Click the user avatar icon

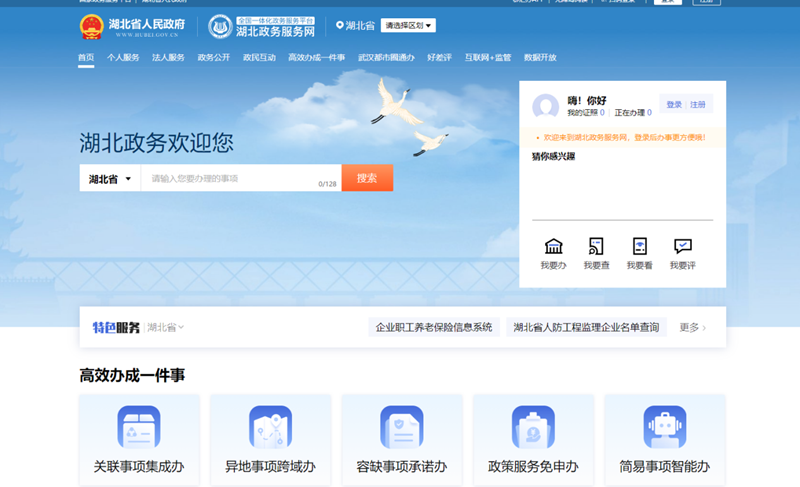(545, 106)
